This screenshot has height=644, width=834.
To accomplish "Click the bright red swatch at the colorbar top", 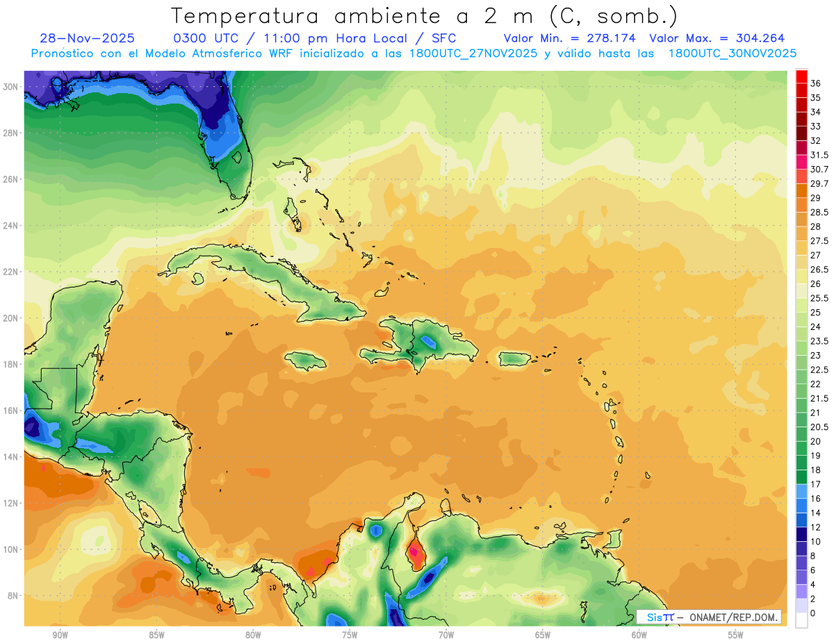I will [x=801, y=76].
